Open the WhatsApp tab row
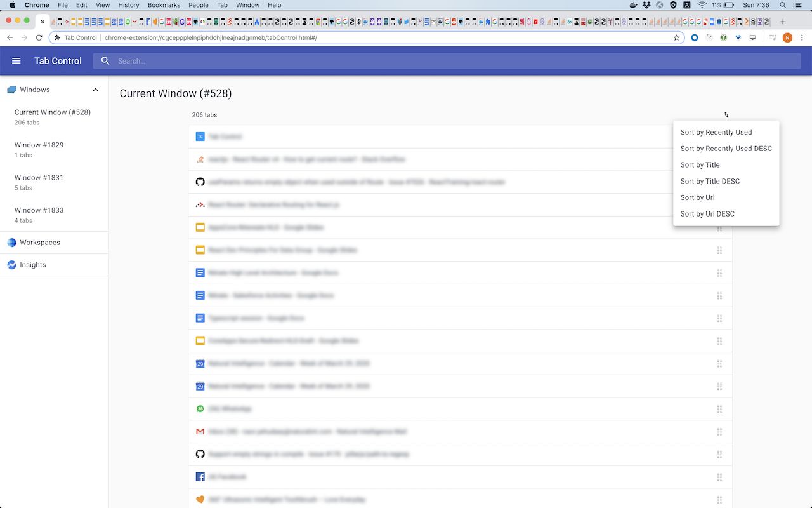Image resolution: width=812 pixels, height=508 pixels. tap(460, 409)
